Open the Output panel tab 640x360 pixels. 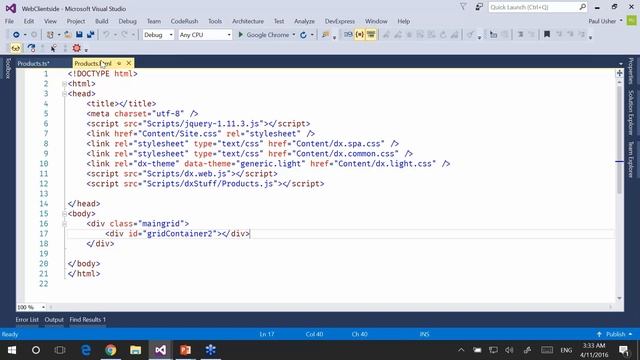click(54, 320)
